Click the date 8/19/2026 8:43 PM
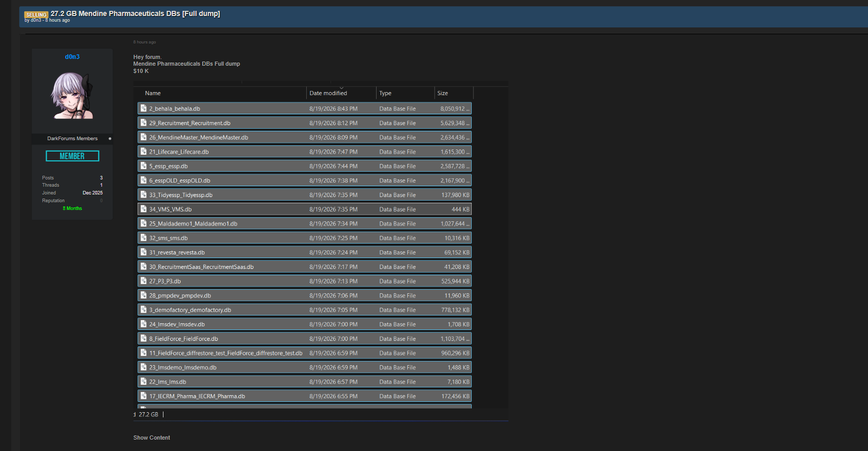 (334, 109)
